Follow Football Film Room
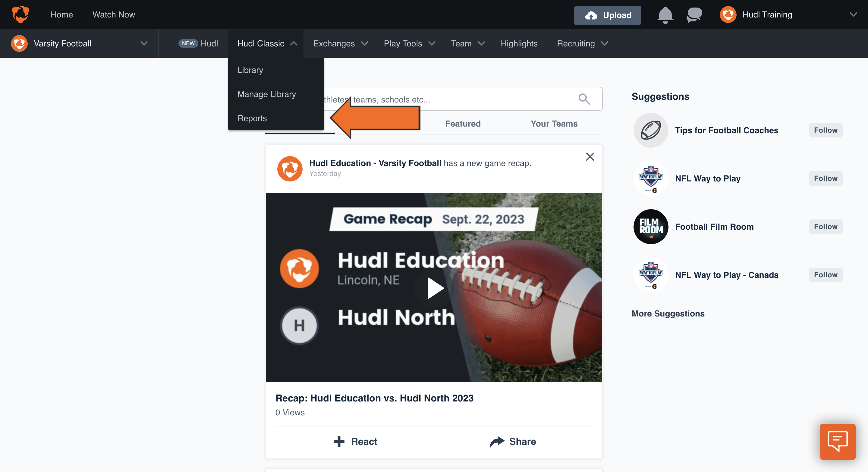The height and width of the screenshot is (472, 868). point(826,226)
